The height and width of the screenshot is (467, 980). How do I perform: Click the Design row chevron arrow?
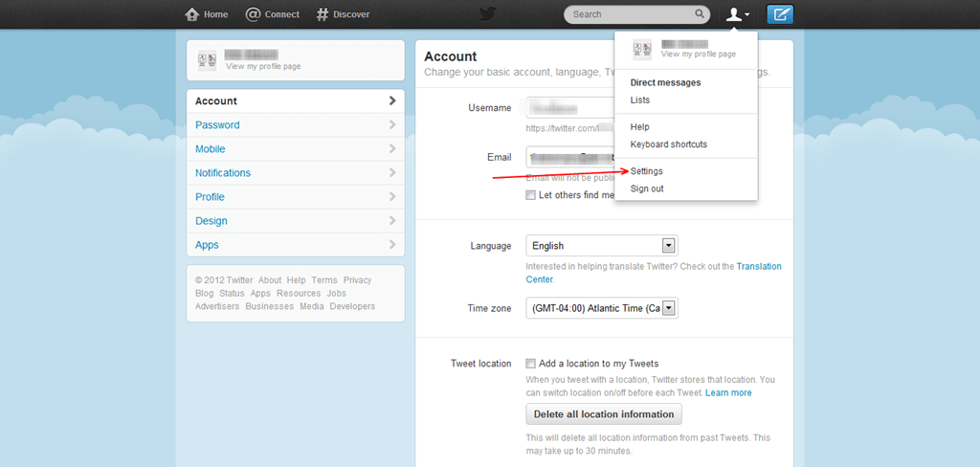tap(392, 221)
